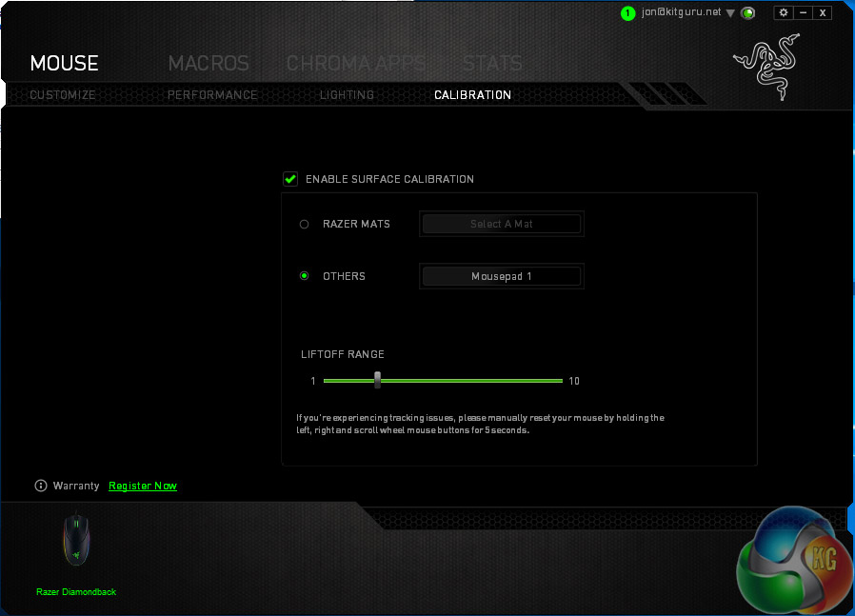Switch to the MACROS main tab
This screenshot has height=616, width=855.
click(x=209, y=63)
